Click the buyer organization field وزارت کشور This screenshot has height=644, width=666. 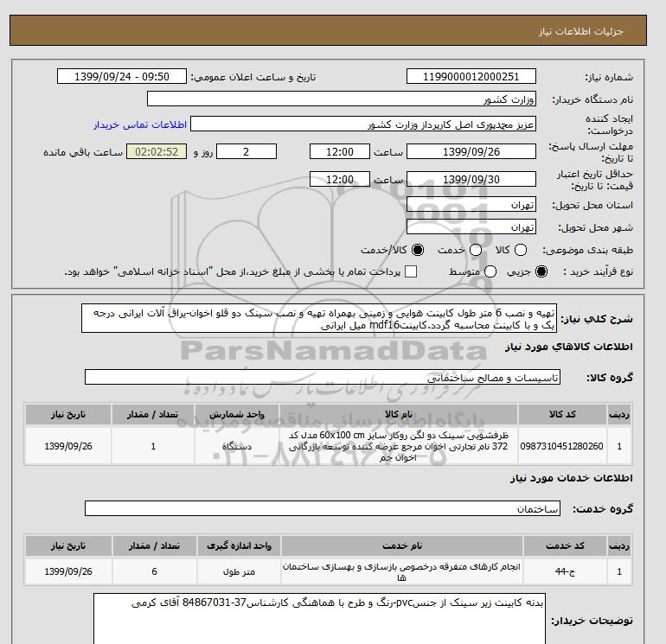click(x=342, y=99)
